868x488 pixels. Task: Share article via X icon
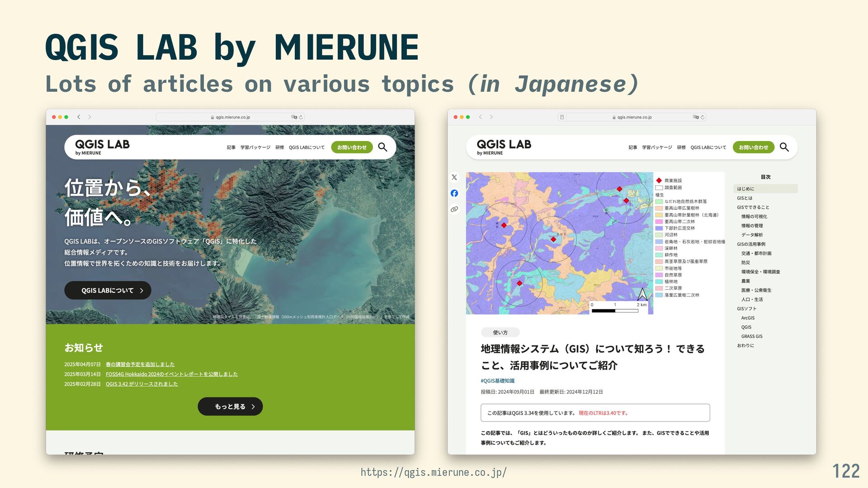pos(454,178)
